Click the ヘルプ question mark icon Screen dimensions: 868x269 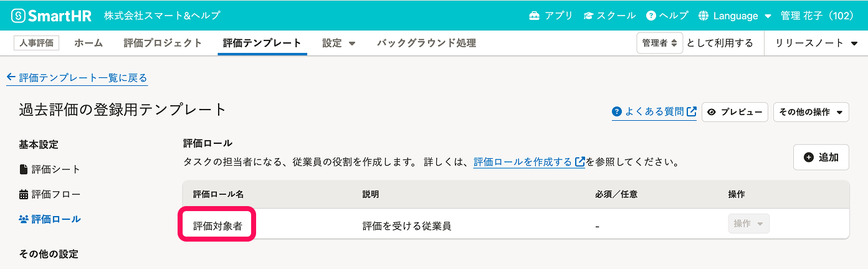click(x=651, y=16)
